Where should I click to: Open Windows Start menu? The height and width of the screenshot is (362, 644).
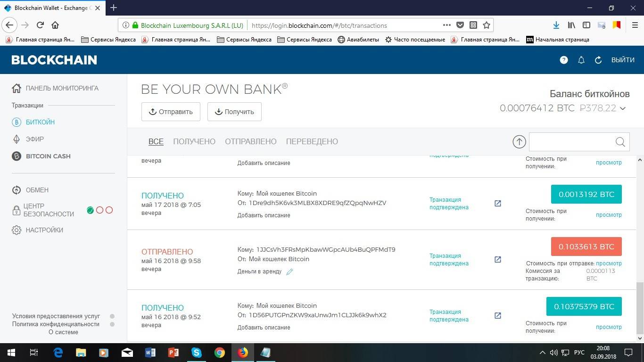[x=11, y=352]
